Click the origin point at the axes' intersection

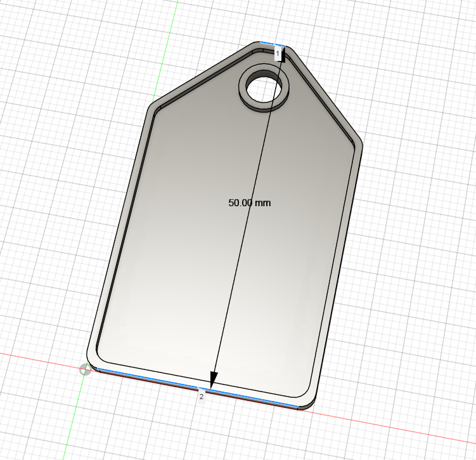pyautogui.click(x=86, y=370)
